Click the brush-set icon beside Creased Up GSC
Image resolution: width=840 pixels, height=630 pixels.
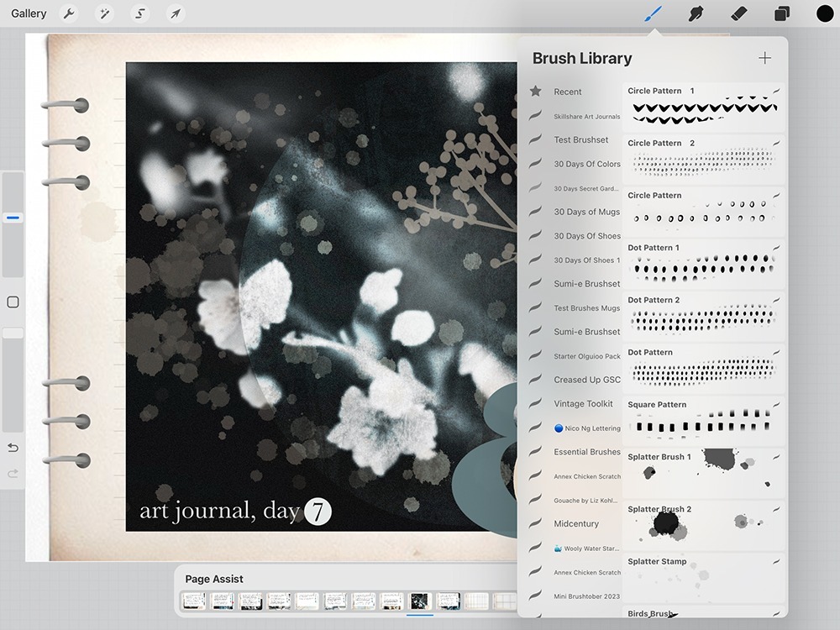[535, 380]
